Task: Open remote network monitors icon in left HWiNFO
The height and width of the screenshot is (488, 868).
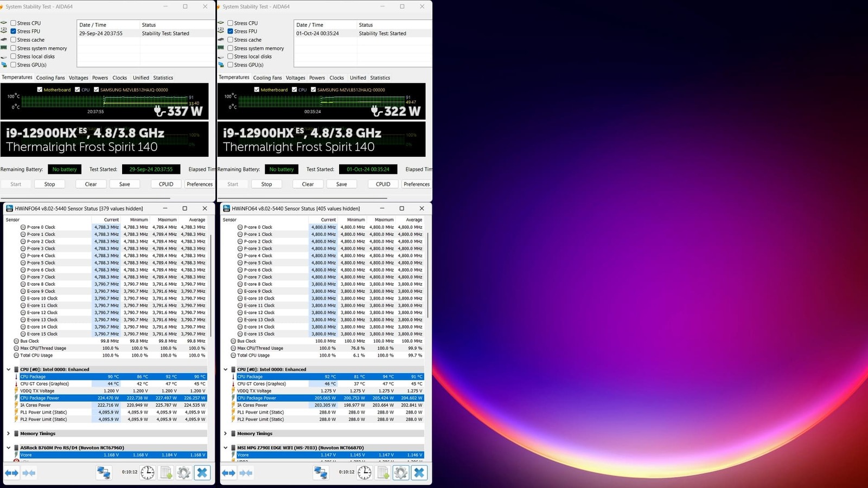Action: 104,473
